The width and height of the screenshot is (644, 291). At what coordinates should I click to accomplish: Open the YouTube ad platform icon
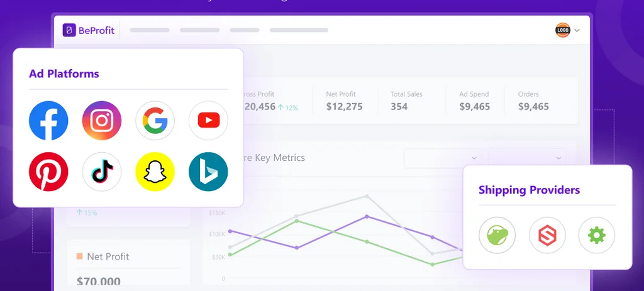(x=208, y=121)
